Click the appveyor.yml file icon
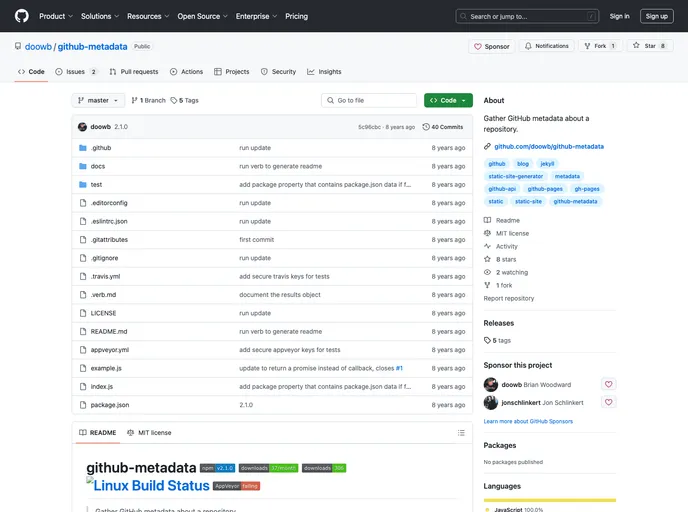 [83, 350]
